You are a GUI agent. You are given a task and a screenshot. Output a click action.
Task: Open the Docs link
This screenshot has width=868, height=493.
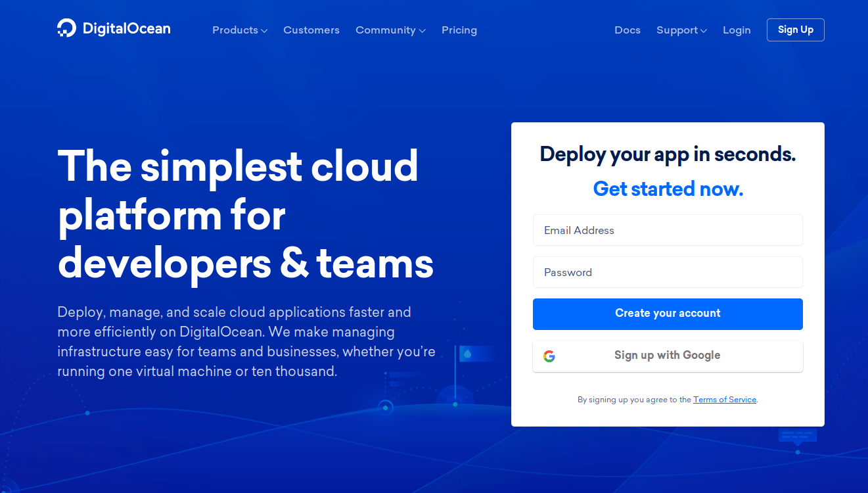click(628, 30)
